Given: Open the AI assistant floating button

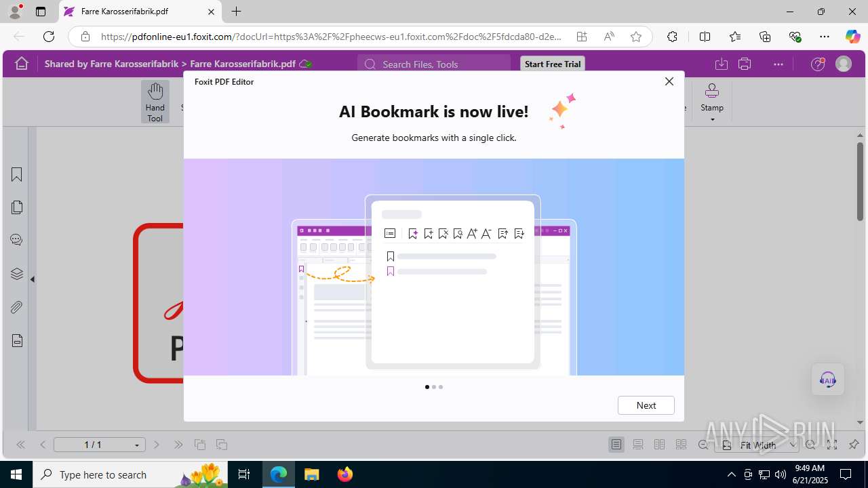Looking at the screenshot, I should [x=828, y=380].
